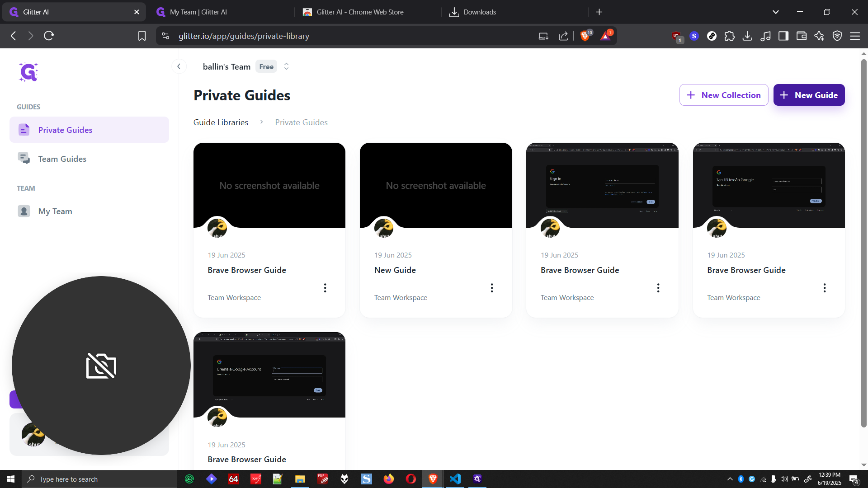Screen dimensions: 868x488
Task: Open volume control in system tray
Action: pos(784,479)
